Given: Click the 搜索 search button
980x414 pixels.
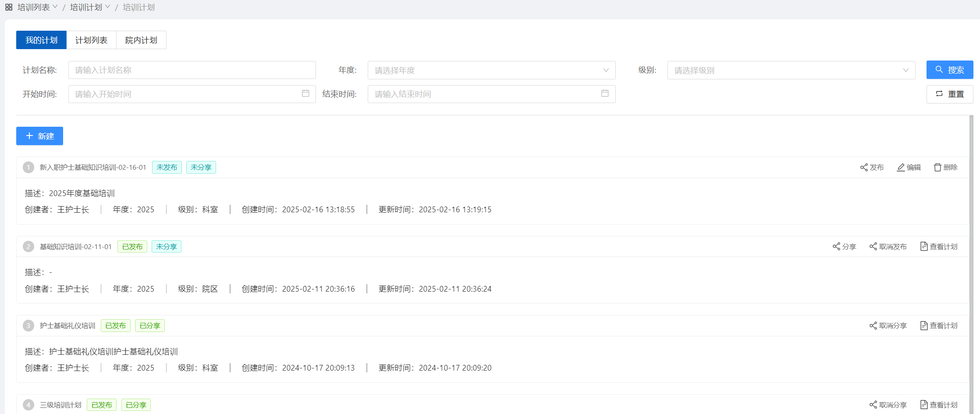Looking at the screenshot, I should (x=949, y=70).
